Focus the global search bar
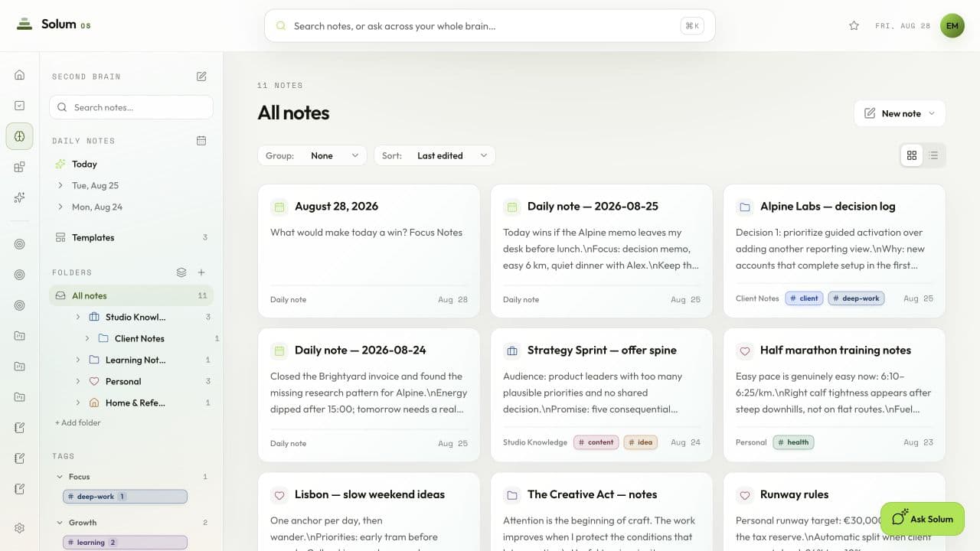980x551 pixels. click(490, 26)
